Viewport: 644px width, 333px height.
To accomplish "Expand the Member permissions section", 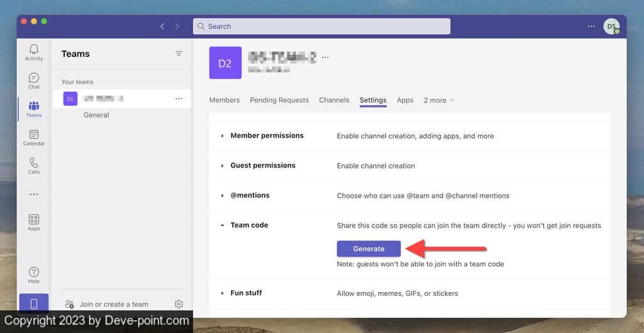I will (222, 136).
